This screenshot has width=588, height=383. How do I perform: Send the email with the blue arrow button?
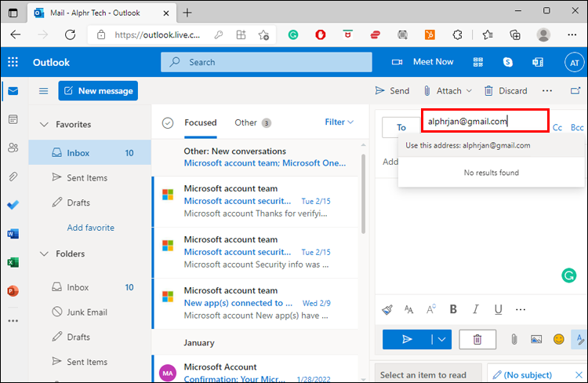406,340
